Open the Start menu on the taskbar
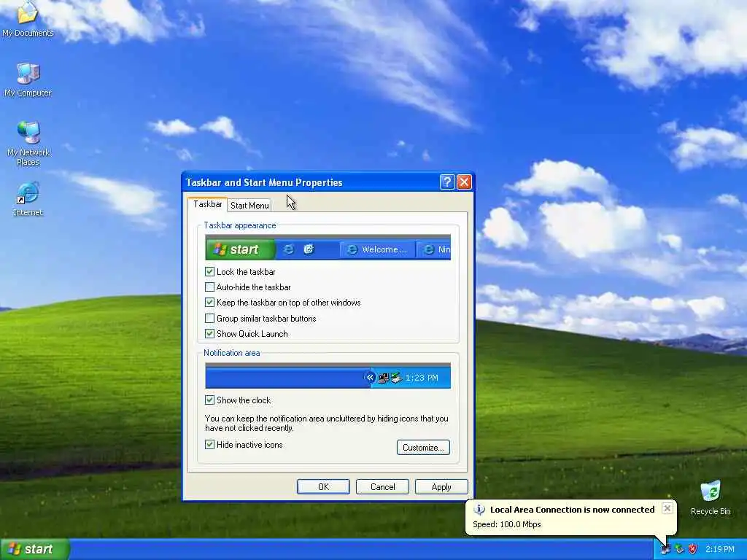The height and width of the screenshot is (560, 747). 35,549
